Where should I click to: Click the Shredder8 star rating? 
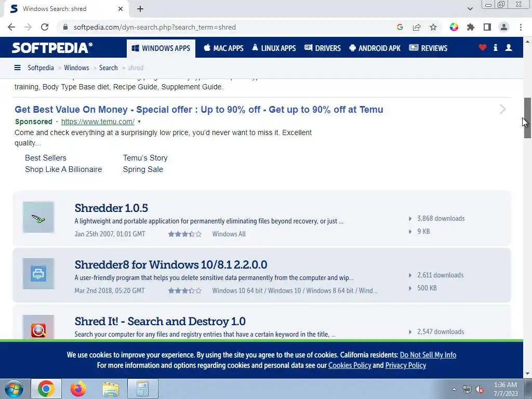point(185,291)
